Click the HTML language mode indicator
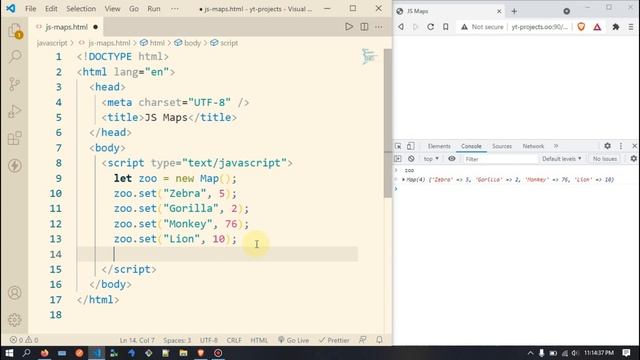The image size is (640, 360). (259, 340)
